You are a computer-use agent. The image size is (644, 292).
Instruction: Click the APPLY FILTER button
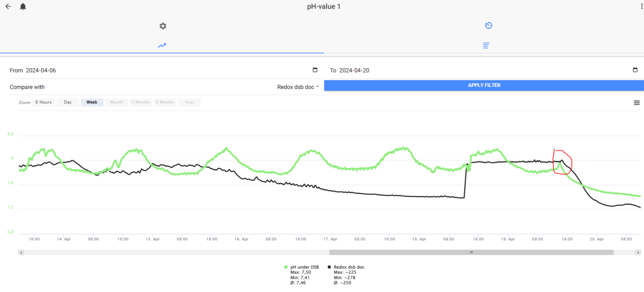[484, 85]
